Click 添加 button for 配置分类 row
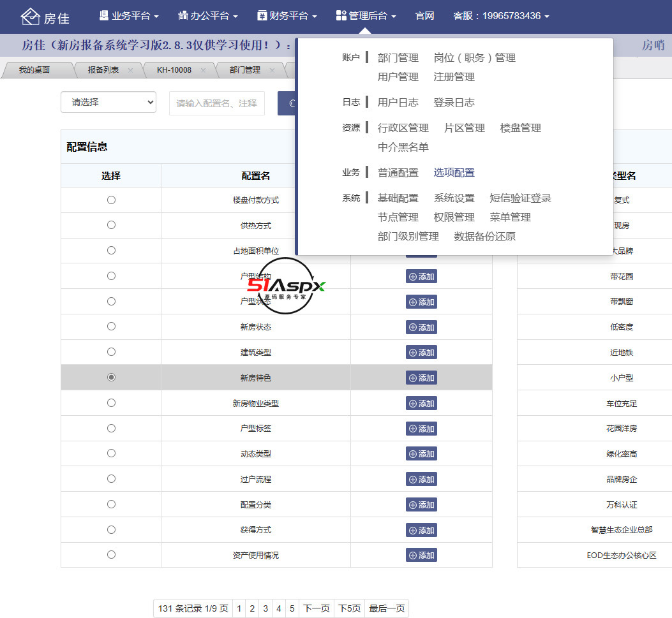 pos(421,504)
